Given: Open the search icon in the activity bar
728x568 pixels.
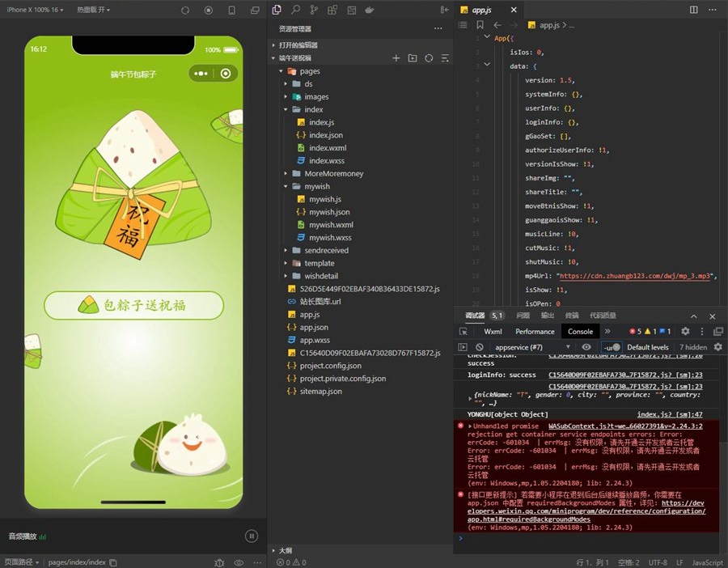Looking at the screenshot, I should [x=295, y=10].
